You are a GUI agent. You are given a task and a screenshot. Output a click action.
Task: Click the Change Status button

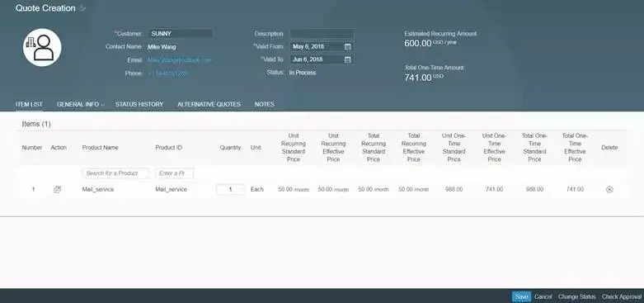click(x=576, y=297)
